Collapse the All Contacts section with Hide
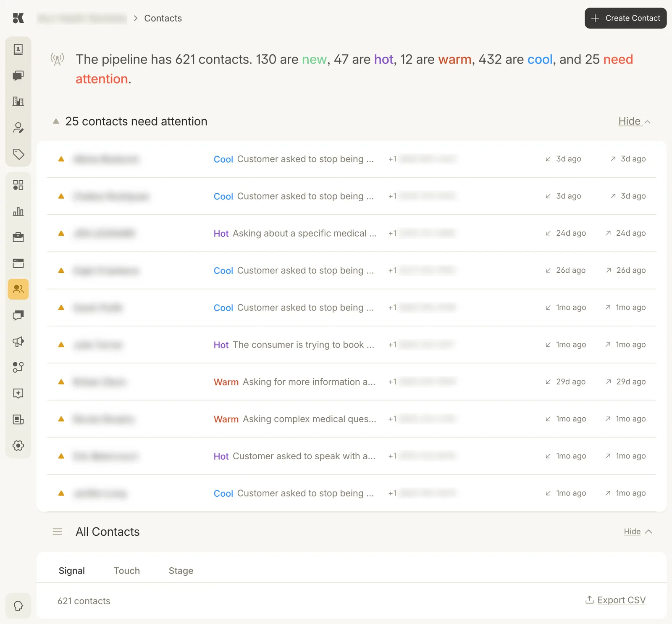The height and width of the screenshot is (624, 672). point(638,532)
